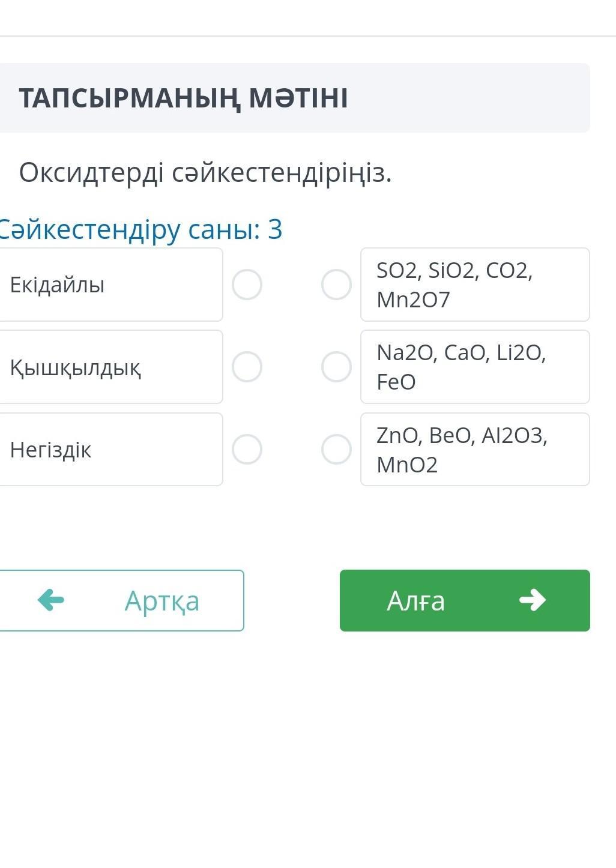Select radio button for SO2, SiO2, CO2, Mn2O7
This screenshot has width=616, height=868.
click(x=336, y=285)
